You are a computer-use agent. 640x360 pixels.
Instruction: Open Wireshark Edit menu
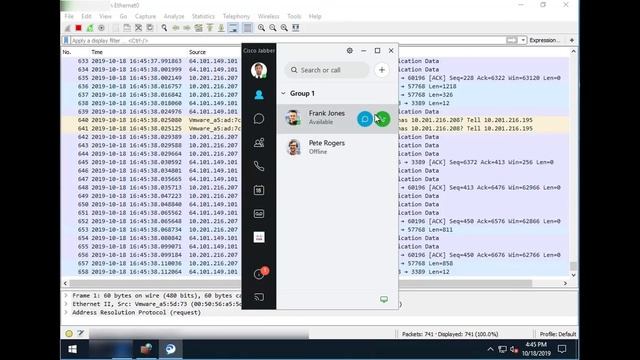click(86, 16)
